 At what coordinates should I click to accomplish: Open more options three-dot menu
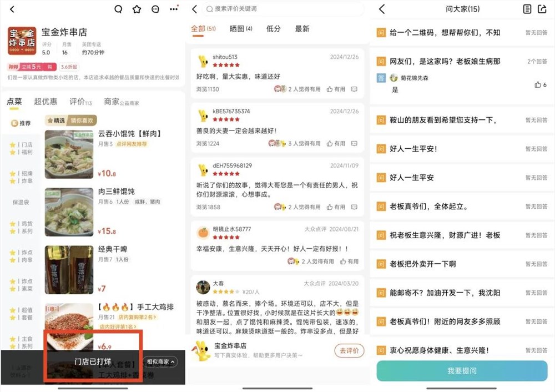click(174, 9)
